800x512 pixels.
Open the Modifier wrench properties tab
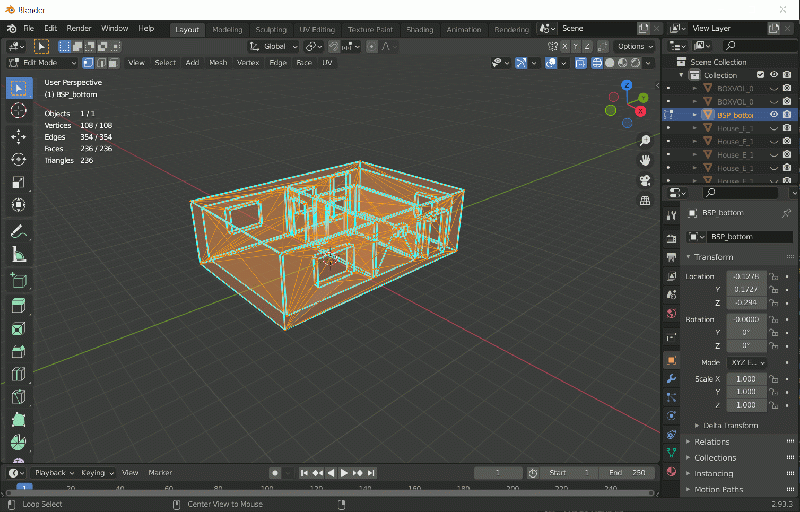click(x=672, y=379)
